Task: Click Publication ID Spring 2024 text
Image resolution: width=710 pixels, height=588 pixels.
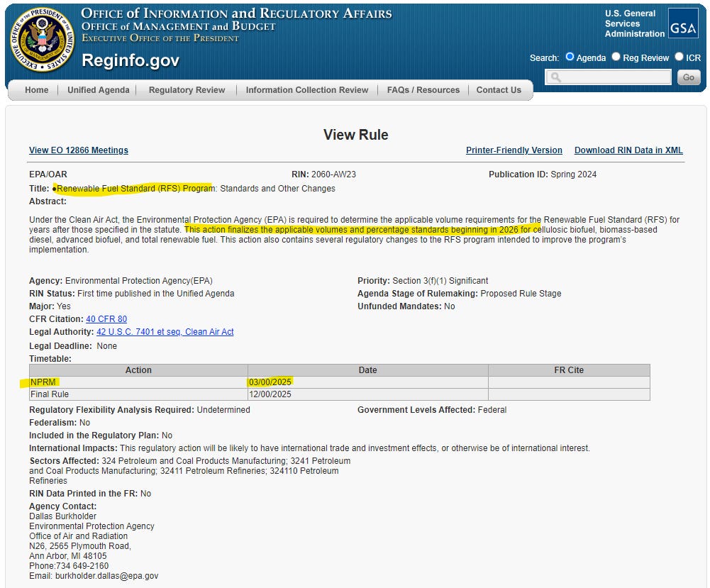Action: (x=543, y=174)
